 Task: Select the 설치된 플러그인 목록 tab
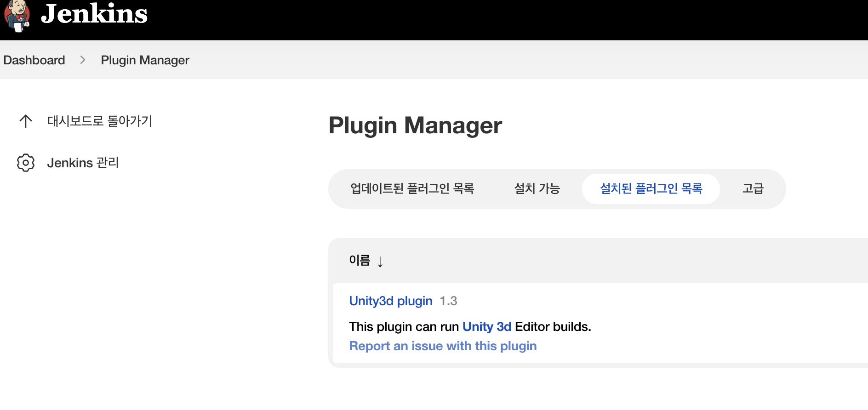click(x=651, y=188)
